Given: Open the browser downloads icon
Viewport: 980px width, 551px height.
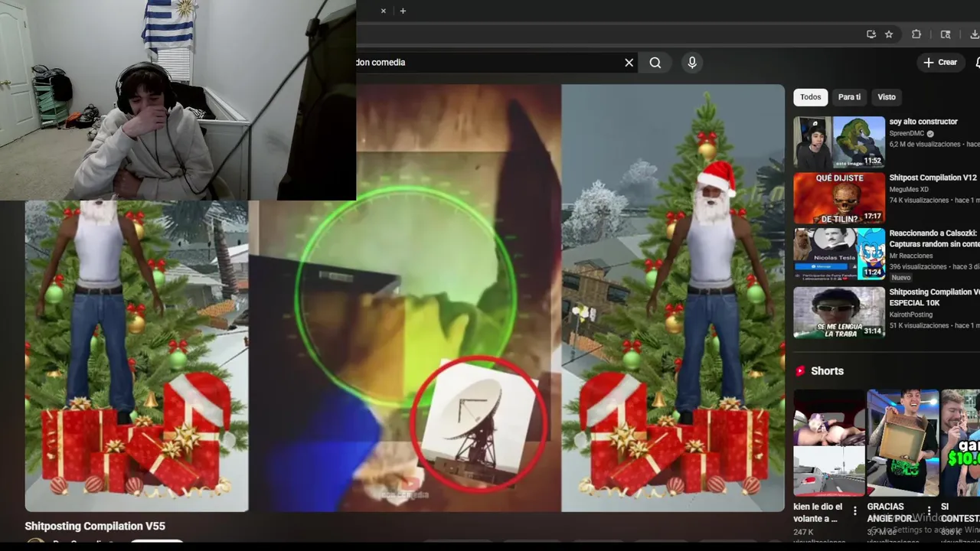Looking at the screenshot, I should click(x=975, y=34).
